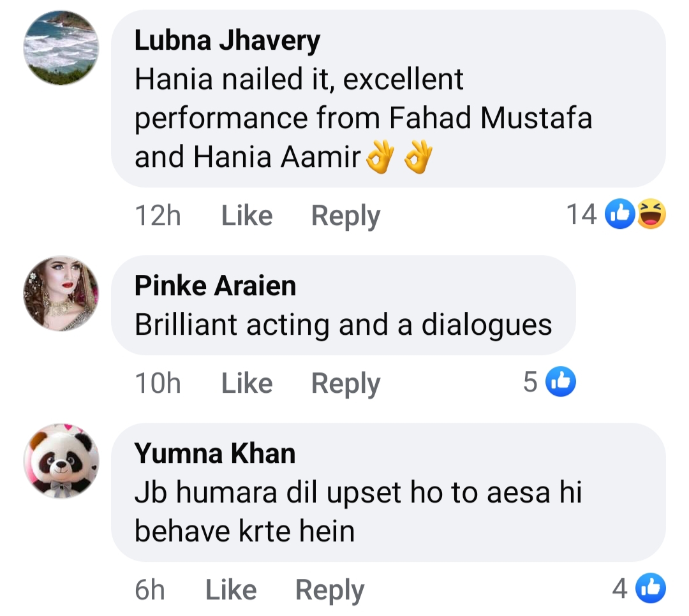Open Lubna Jhavery's profile name link
This screenshot has width=689, height=616.
(x=227, y=41)
